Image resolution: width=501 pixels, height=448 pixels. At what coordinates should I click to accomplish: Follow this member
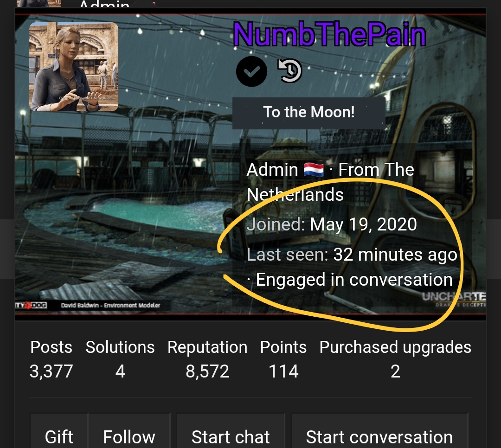(129, 436)
